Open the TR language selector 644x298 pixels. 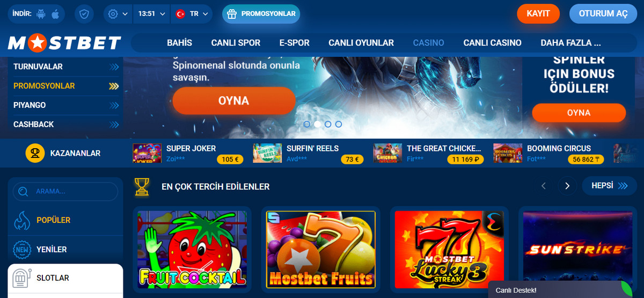(192, 14)
